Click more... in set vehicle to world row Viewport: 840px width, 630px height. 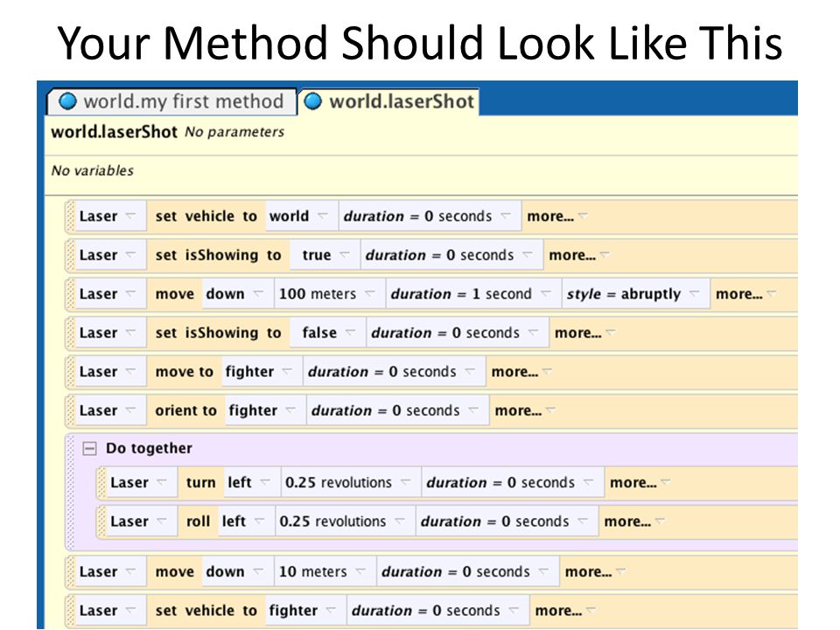click(557, 216)
